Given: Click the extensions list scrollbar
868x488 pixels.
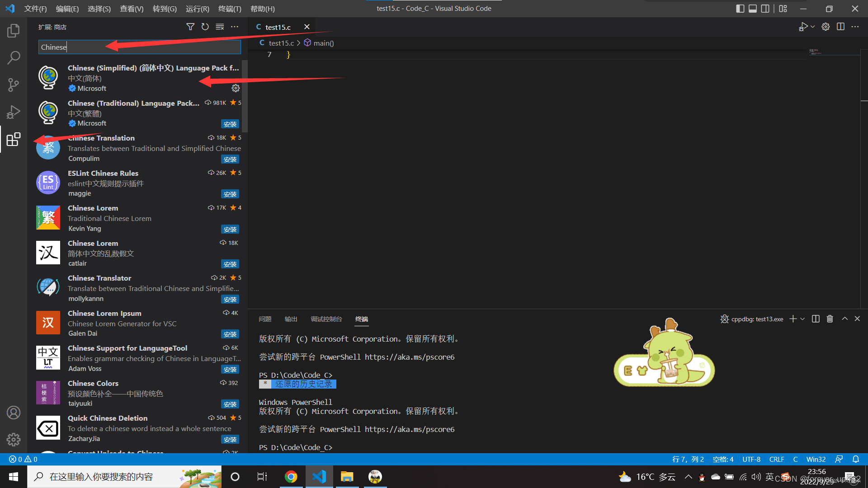Looking at the screenshot, I should 245,96.
